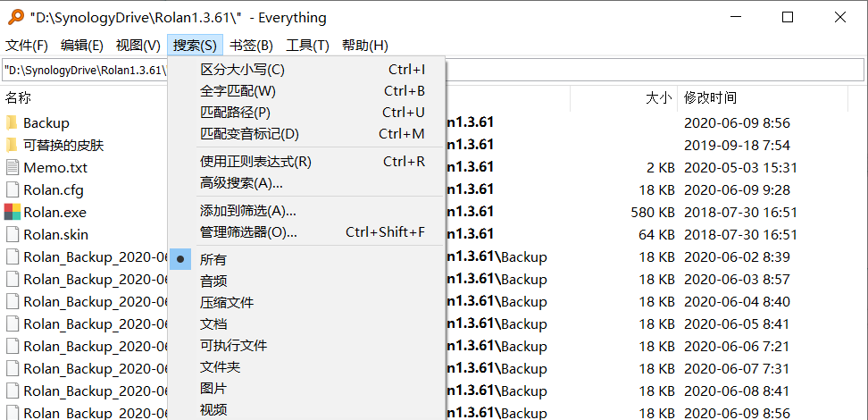The height and width of the screenshot is (420, 868).
Task: Click the Everything magnifier icon in title bar
Action: pos(16,17)
